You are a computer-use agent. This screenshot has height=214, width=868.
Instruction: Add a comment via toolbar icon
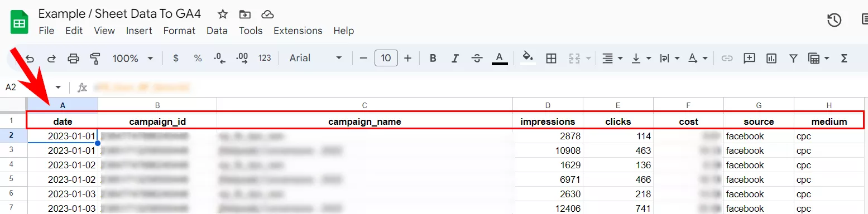pos(749,58)
